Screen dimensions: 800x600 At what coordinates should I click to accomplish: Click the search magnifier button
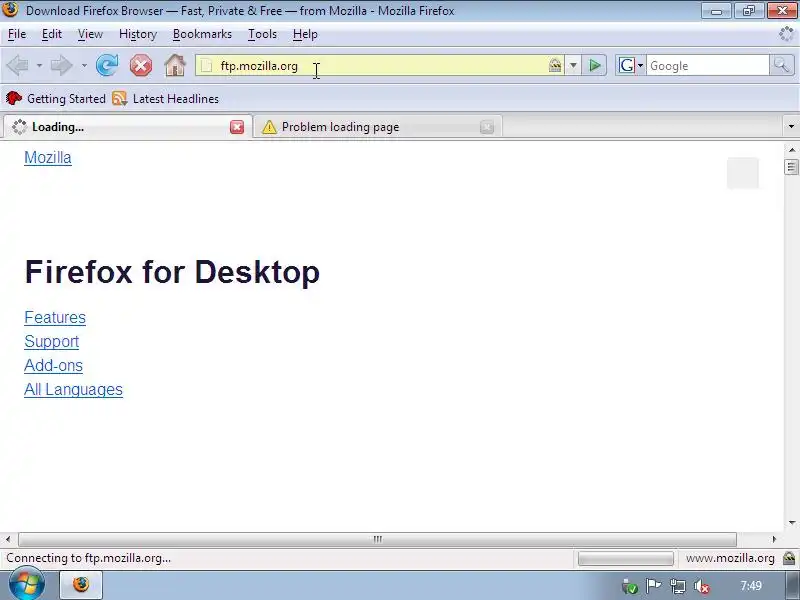(x=782, y=65)
